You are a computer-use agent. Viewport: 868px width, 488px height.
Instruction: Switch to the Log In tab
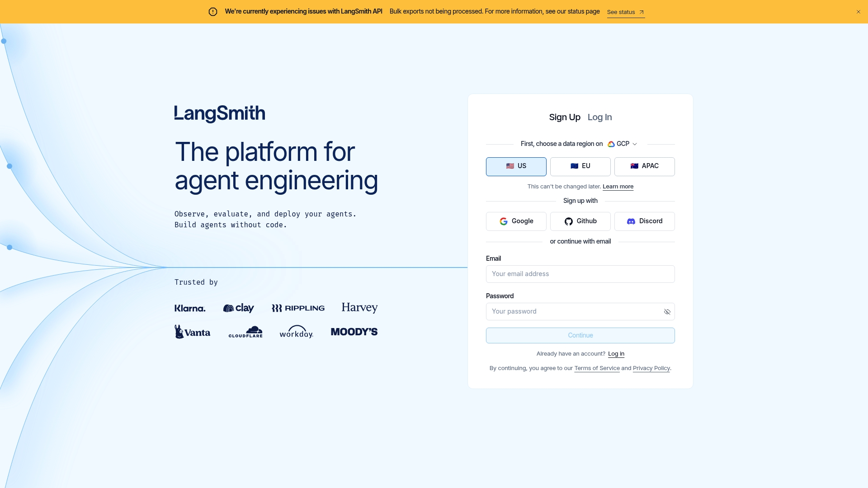click(599, 117)
